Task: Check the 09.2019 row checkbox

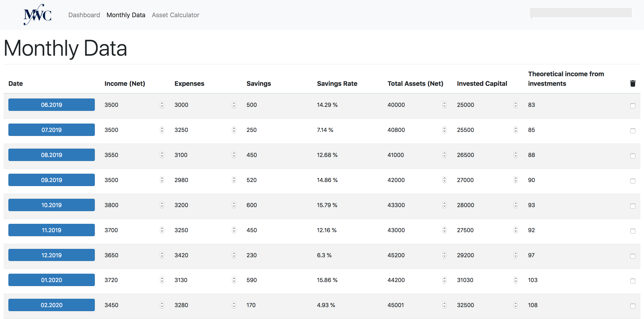Action: point(633,181)
